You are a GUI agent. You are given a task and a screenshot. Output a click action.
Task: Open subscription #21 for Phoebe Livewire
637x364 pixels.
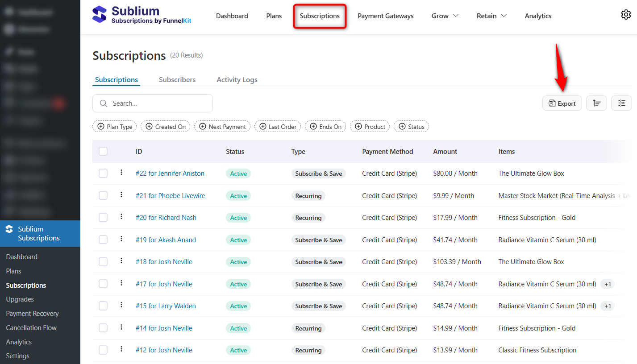(x=170, y=195)
